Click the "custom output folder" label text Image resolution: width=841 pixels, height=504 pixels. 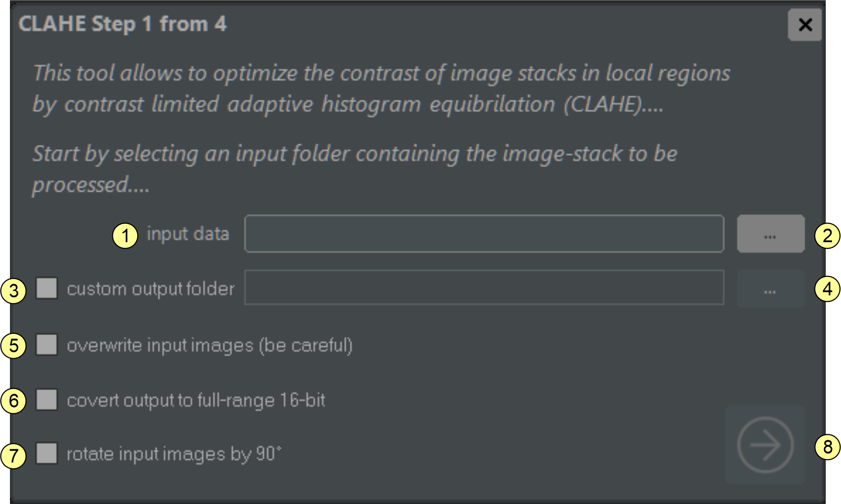pos(150,289)
